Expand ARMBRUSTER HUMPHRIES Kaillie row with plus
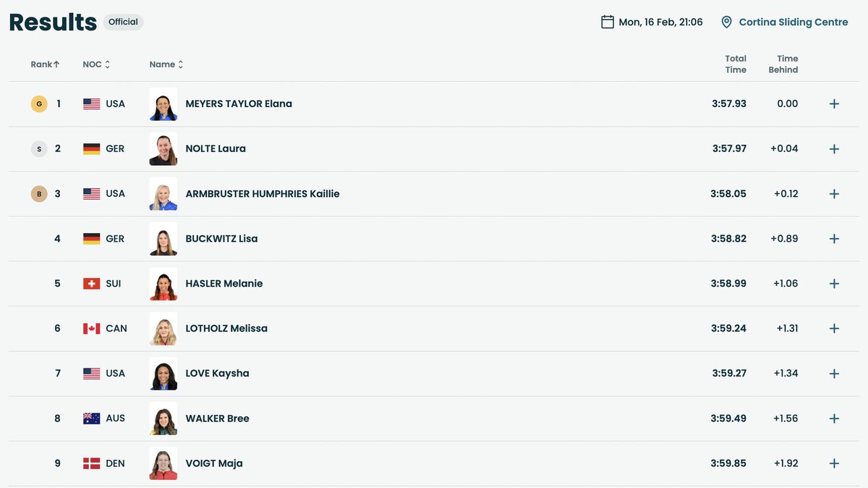The height and width of the screenshot is (488, 868). tap(834, 193)
